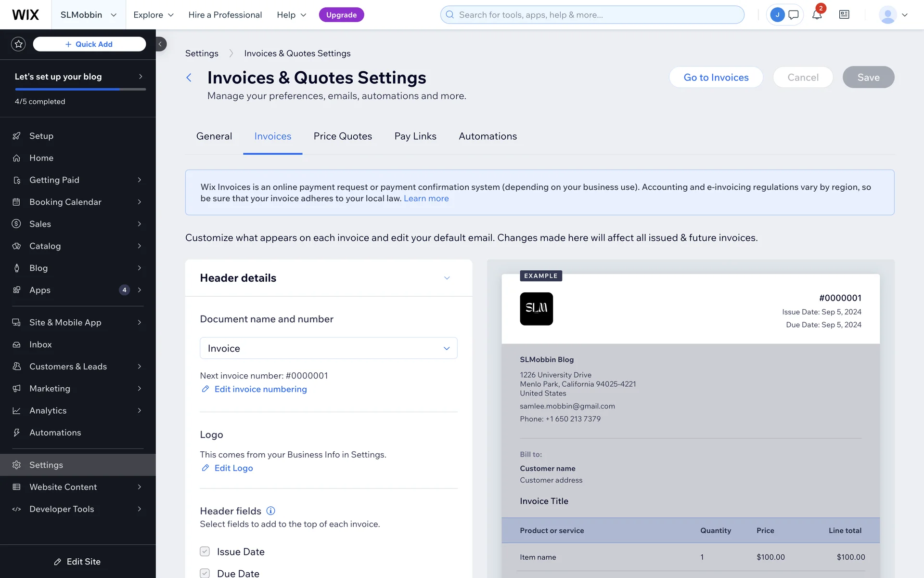Click the back arrow beside page title
This screenshot has height=578, width=924.
(x=189, y=78)
